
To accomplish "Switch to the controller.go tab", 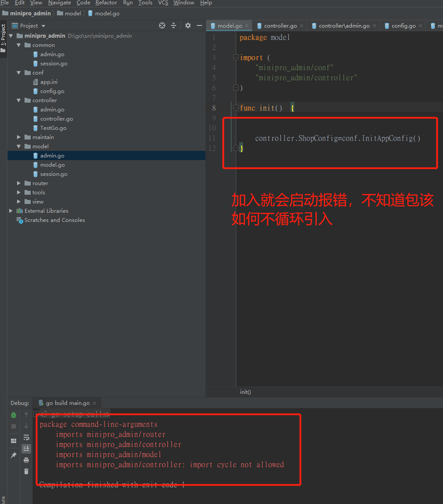I will click(x=280, y=26).
